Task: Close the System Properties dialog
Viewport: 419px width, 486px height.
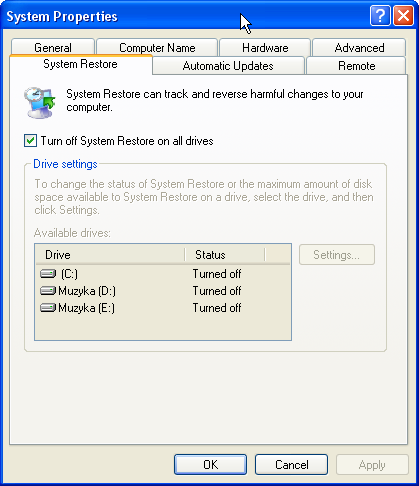Action: click(x=403, y=16)
